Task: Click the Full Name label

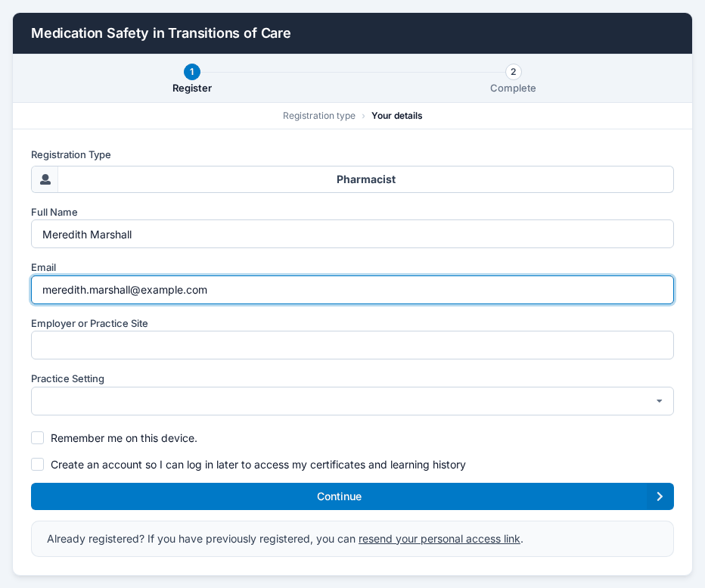Action: (54, 213)
